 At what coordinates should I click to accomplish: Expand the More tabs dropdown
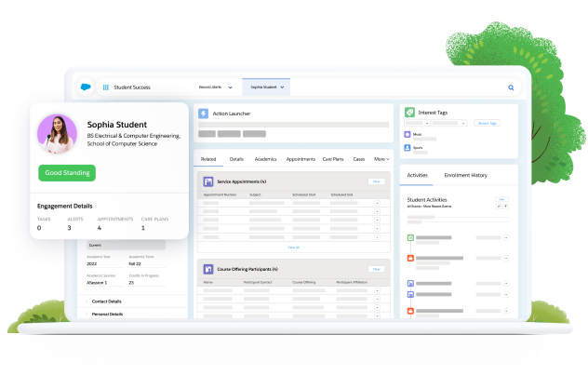[x=381, y=159]
